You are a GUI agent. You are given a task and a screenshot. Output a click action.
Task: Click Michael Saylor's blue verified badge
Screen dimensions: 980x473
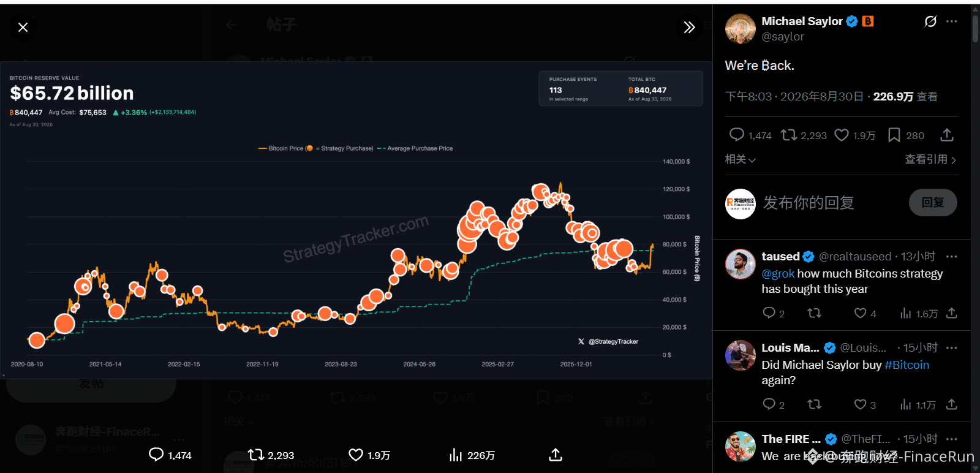852,21
